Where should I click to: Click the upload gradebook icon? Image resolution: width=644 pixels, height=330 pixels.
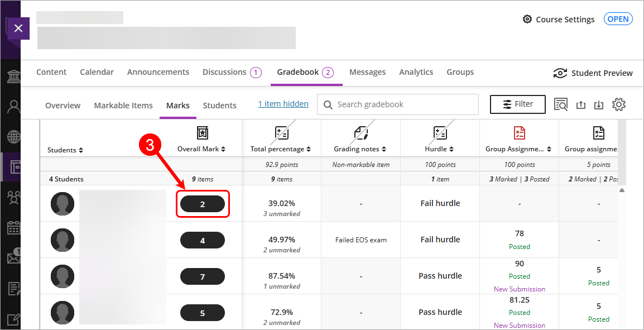[x=580, y=105]
